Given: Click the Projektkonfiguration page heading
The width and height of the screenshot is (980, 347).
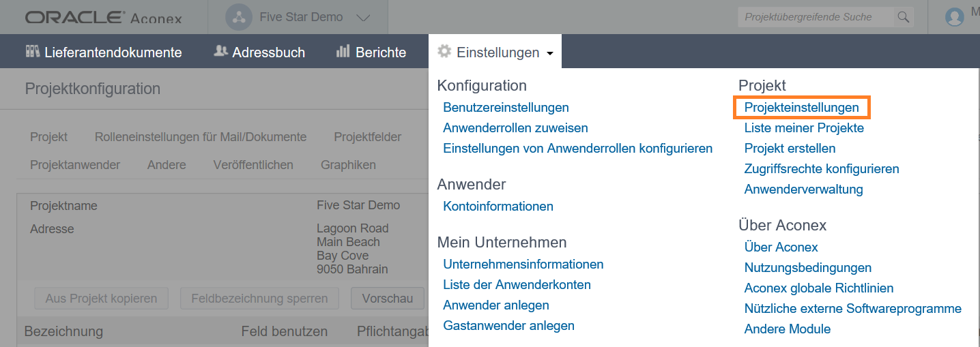Looking at the screenshot, I should tap(93, 89).
